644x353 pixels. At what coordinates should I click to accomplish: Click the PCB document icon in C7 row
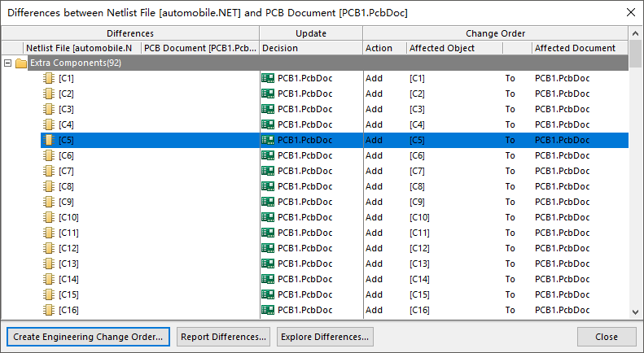click(x=268, y=171)
